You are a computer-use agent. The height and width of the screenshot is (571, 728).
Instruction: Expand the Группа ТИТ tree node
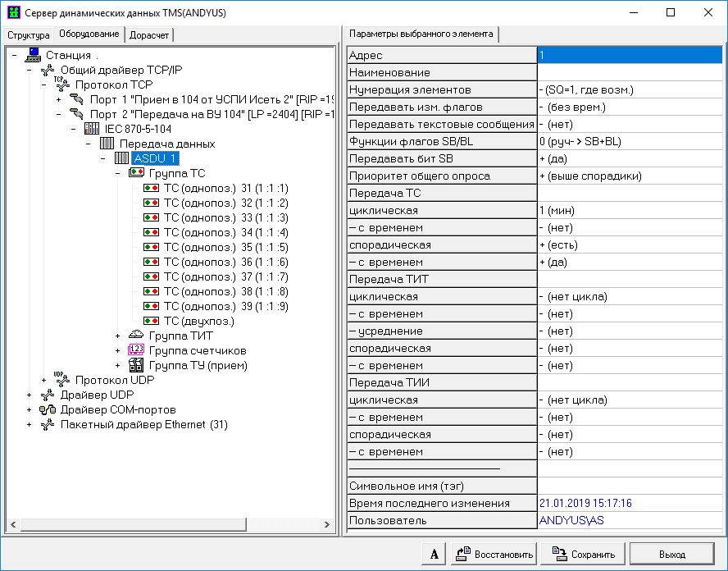coord(118,336)
